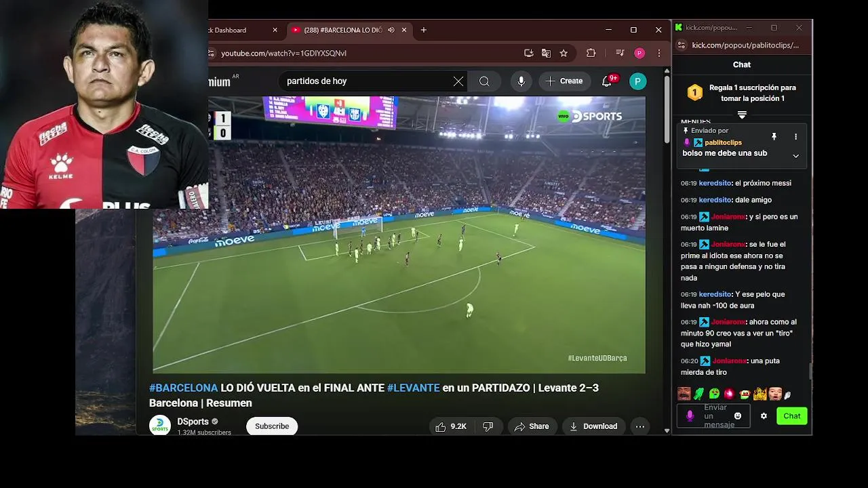Clear the search text partidos de hoy
This screenshot has height=488, width=868.
point(458,81)
